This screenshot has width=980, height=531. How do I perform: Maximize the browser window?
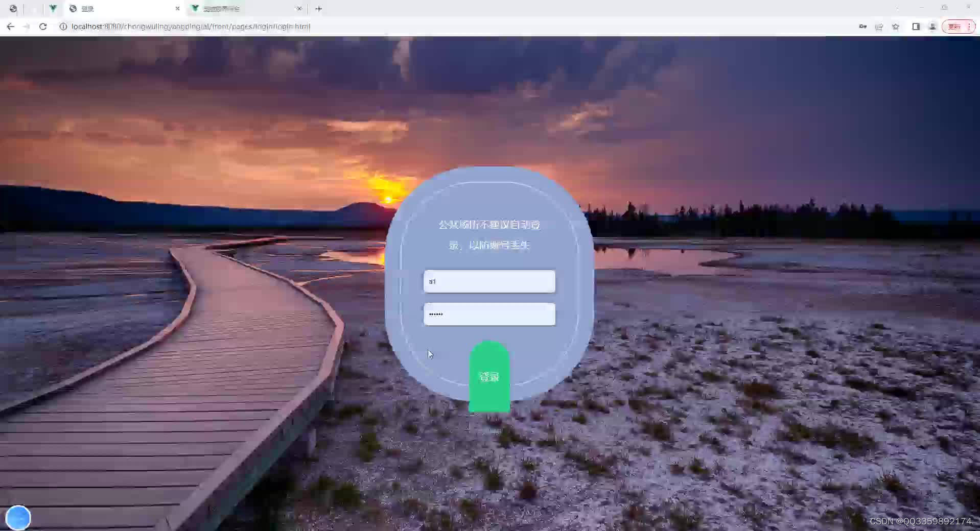pos(944,8)
